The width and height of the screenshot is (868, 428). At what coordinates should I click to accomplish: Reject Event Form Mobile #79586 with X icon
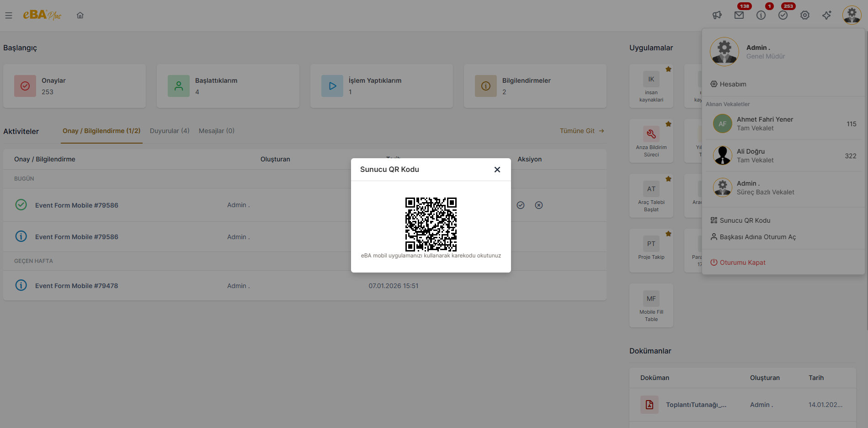pos(539,205)
